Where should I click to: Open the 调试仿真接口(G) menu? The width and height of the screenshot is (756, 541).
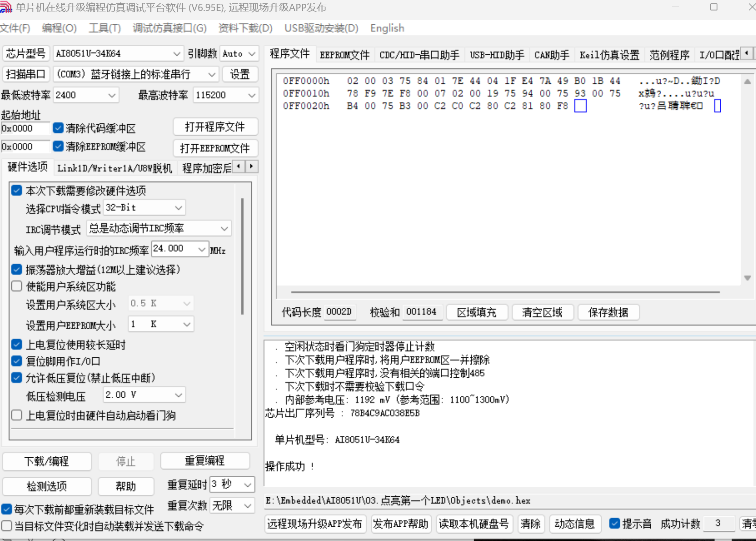tap(169, 28)
